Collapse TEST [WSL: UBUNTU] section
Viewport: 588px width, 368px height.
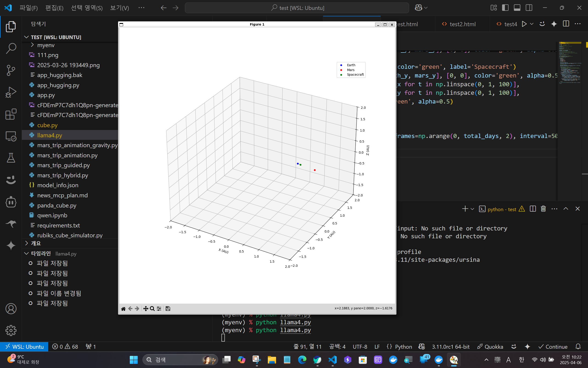[56, 37]
